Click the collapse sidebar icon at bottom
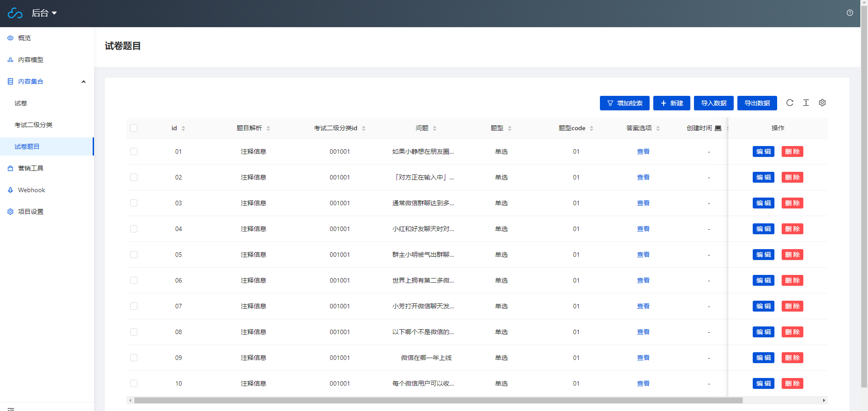This screenshot has width=868, height=411. (11, 409)
